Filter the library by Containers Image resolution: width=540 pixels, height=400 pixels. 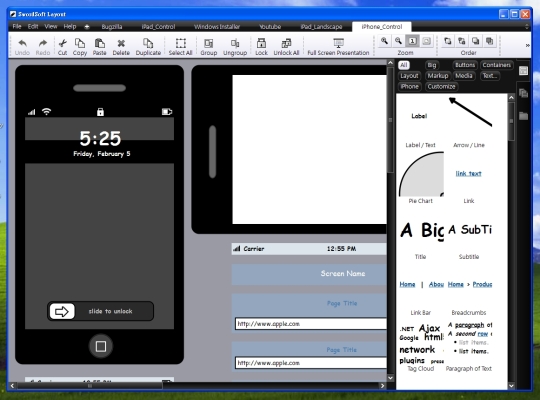[496, 65]
